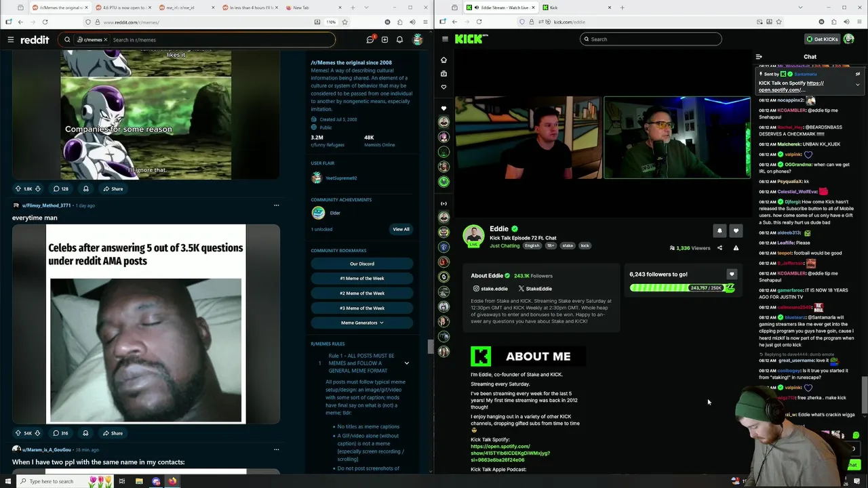Click View All achievements button
Viewport: 868px width, 488px height.
(401, 229)
